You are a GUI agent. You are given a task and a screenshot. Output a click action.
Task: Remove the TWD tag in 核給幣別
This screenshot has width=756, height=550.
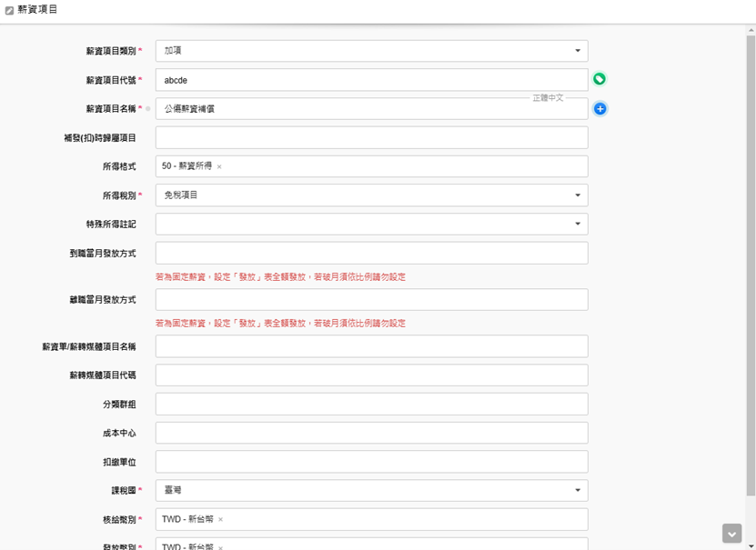click(220, 520)
